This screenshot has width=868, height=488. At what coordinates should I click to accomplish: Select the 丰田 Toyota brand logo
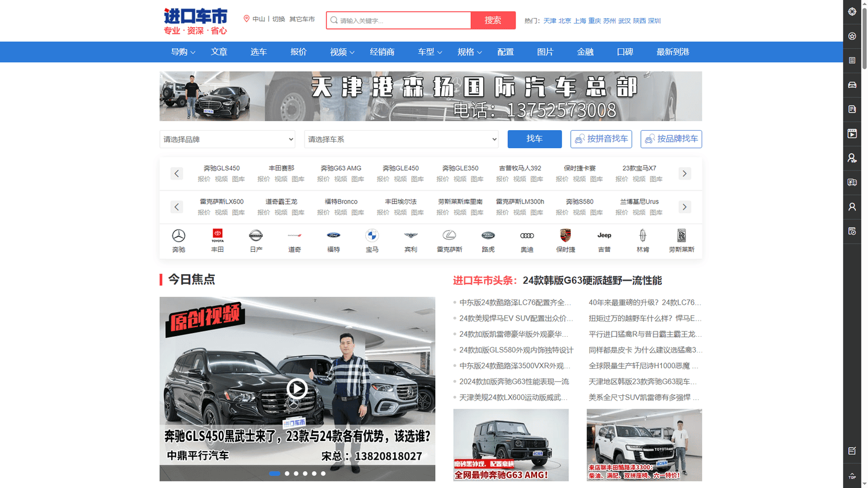click(x=217, y=236)
